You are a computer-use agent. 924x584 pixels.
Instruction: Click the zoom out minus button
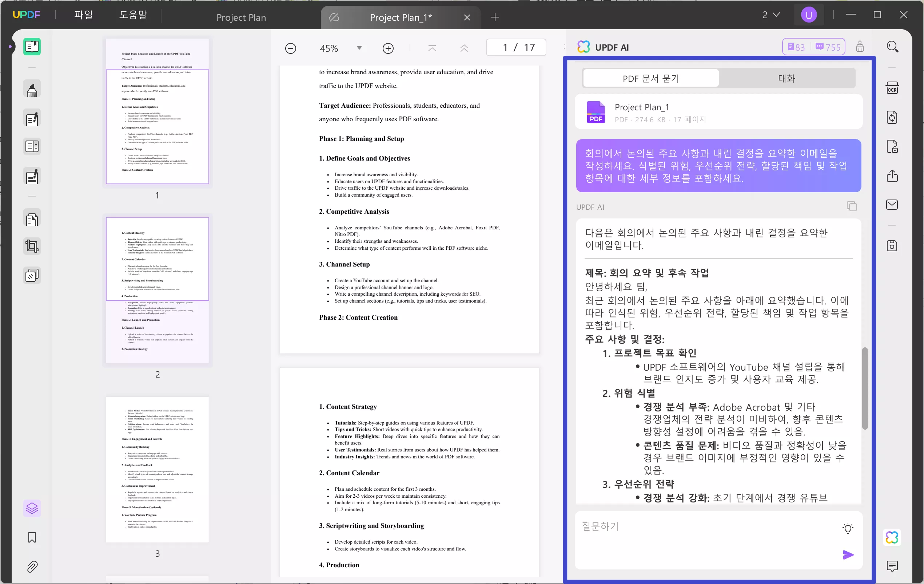click(290, 48)
